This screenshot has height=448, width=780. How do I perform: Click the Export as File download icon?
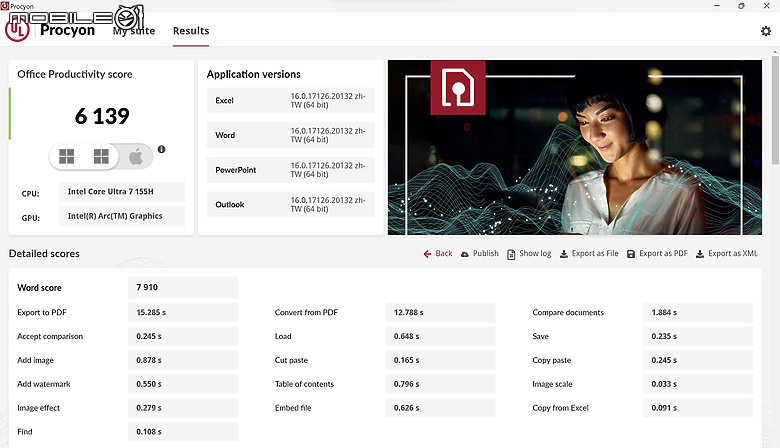(564, 254)
